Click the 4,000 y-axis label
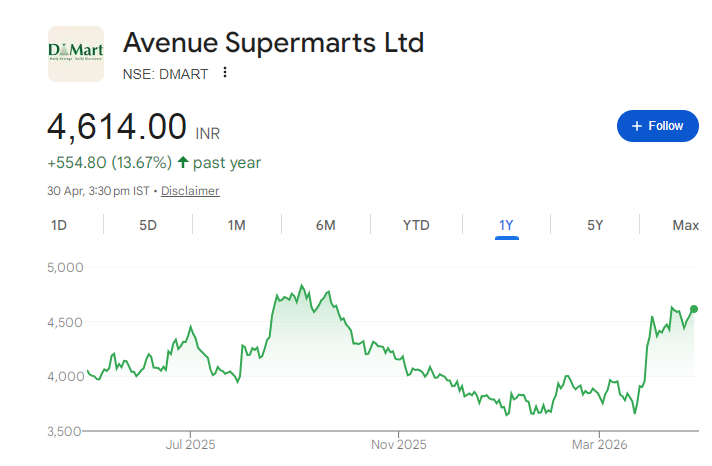The image size is (712, 466). click(66, 377)
